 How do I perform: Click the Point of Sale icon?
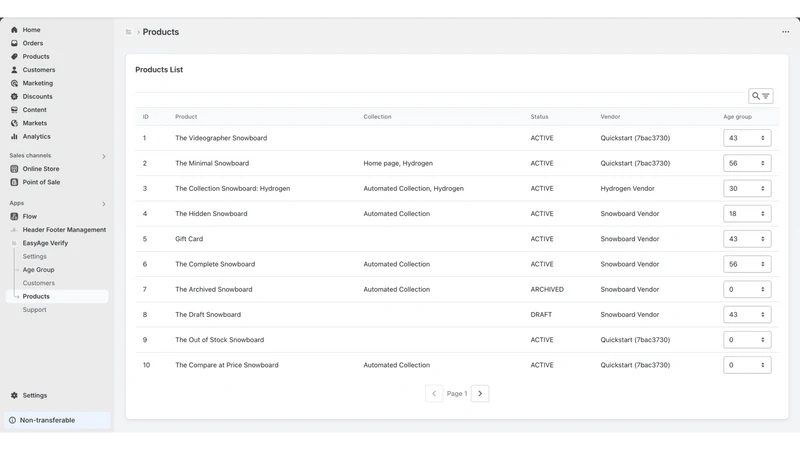[x=14, y=182]
